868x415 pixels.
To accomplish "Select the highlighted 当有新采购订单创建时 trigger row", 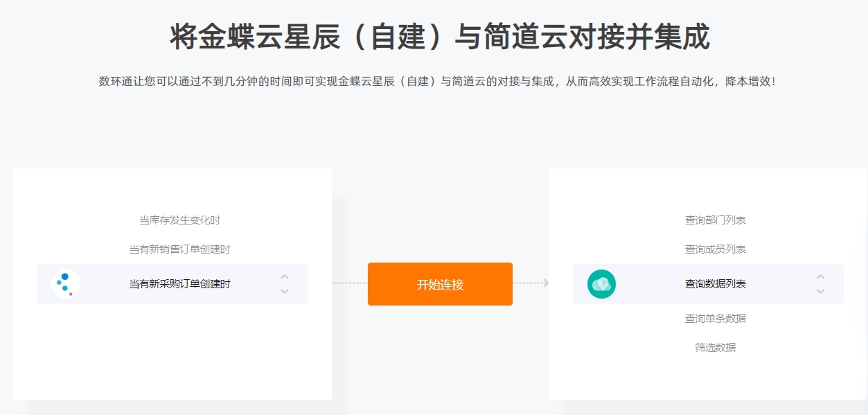I will pyautogui.click(x=172, y=284).
